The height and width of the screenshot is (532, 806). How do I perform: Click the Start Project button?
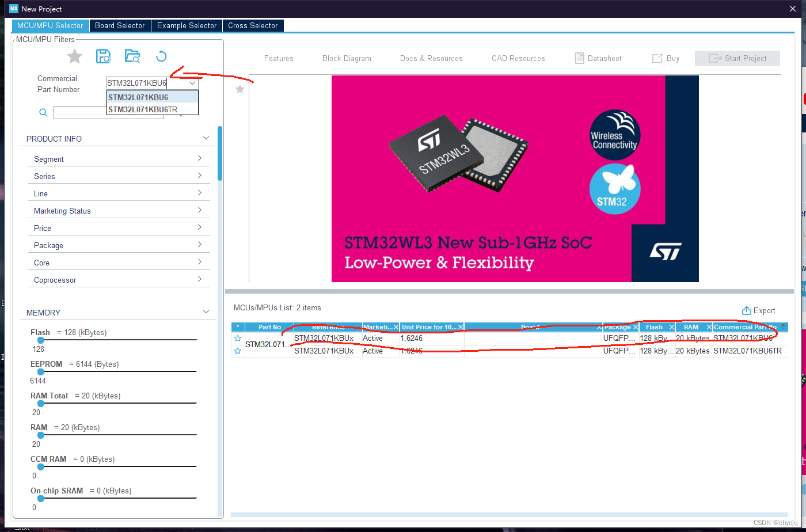click(737, 58)
